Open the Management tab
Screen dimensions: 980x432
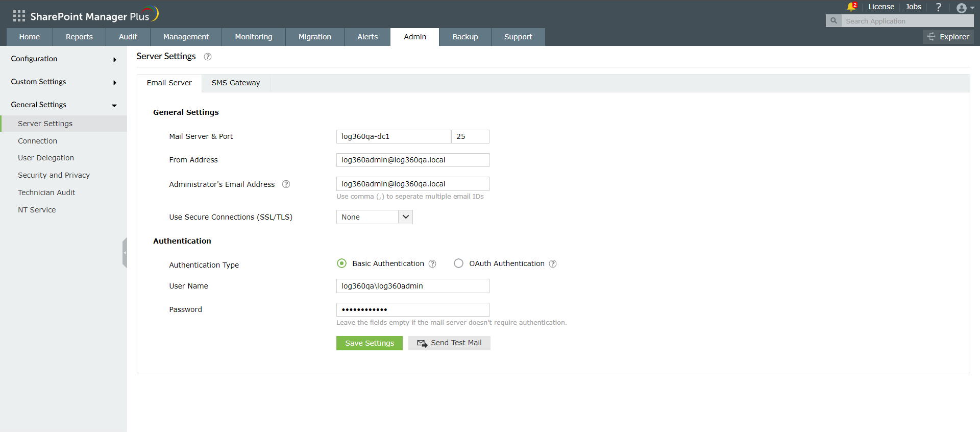pyautogui.click(x=186, y=37)
